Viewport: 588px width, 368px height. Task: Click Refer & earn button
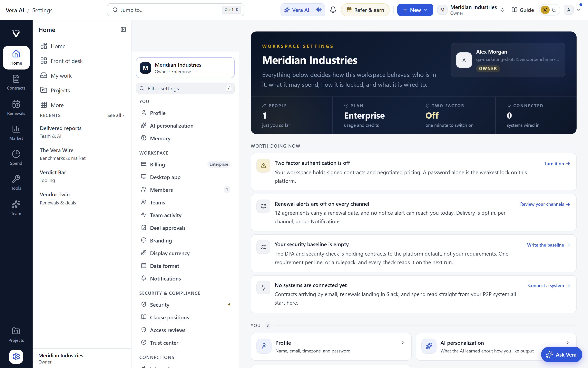365,10
